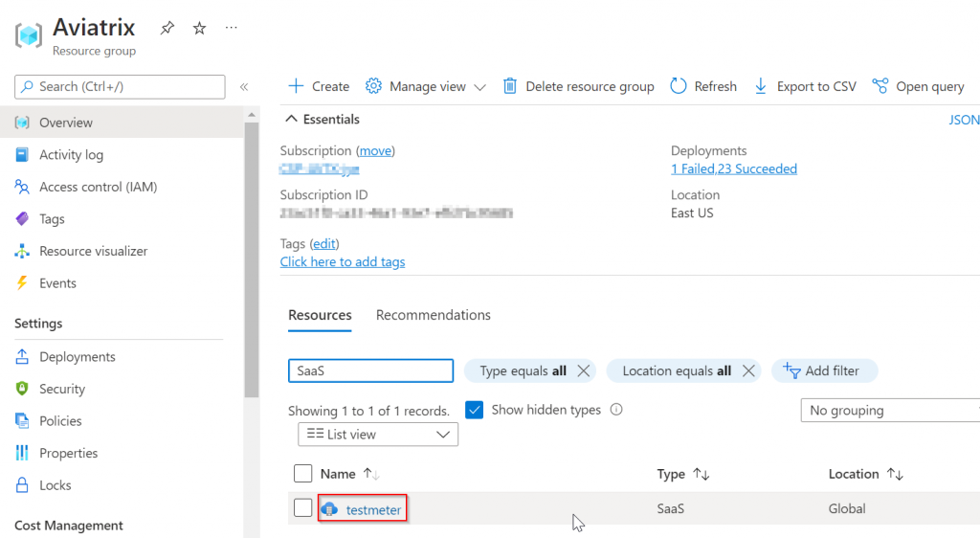Screen dimensions: 980x538
Task: Check the testmeter row checkbox
Action: [303, 508]
